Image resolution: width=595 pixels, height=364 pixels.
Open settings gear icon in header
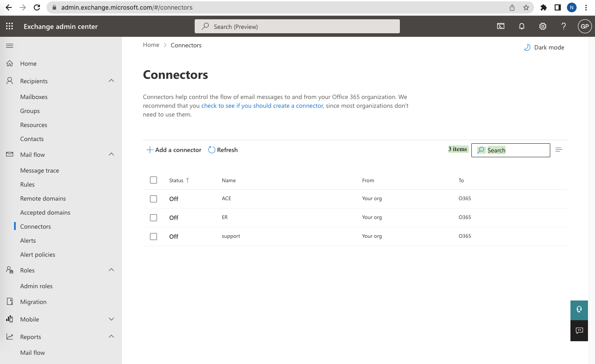543,26
